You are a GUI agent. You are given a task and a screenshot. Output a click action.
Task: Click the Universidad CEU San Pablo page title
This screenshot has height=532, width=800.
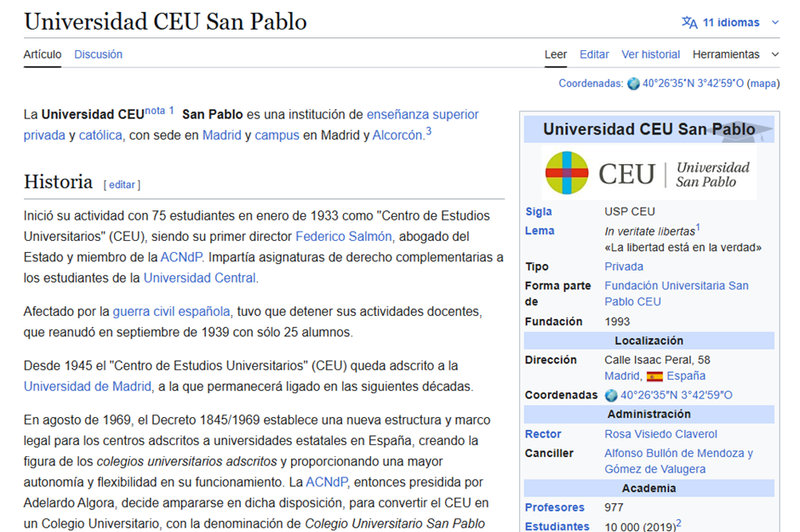click(x=165, y=22)
